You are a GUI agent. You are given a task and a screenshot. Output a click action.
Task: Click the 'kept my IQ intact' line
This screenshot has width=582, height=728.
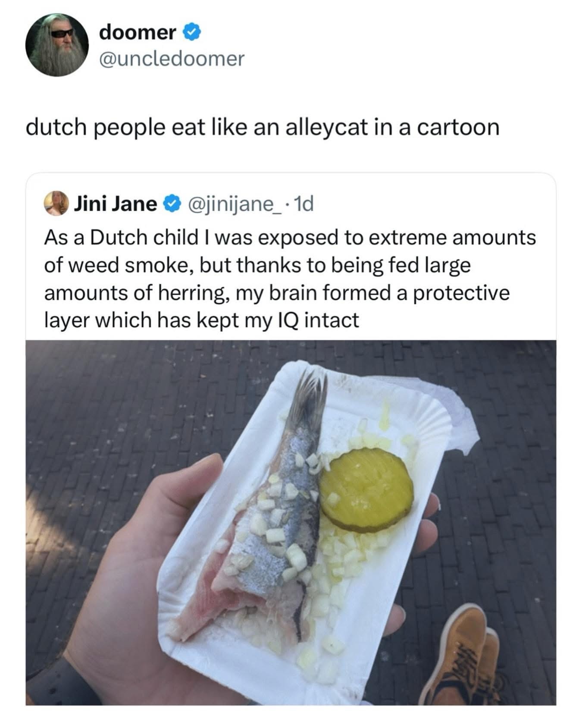pos(201,320)
